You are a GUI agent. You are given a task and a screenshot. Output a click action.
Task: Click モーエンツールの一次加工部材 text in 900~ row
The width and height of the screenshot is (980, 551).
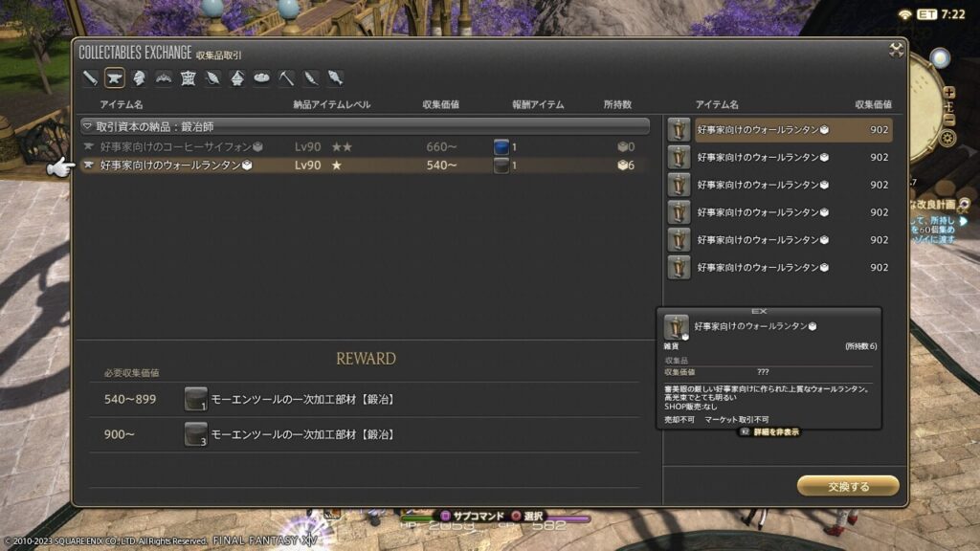point(302,434)
